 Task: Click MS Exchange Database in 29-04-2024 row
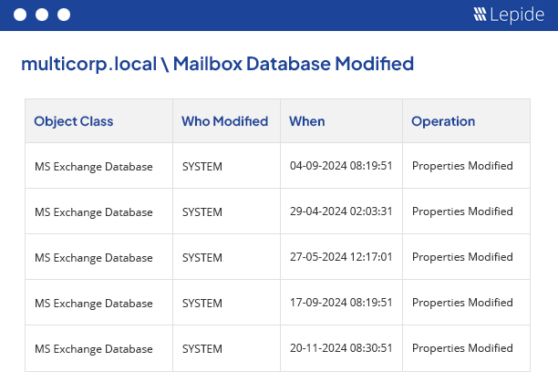pyautogui.click(x=94, y=212)
